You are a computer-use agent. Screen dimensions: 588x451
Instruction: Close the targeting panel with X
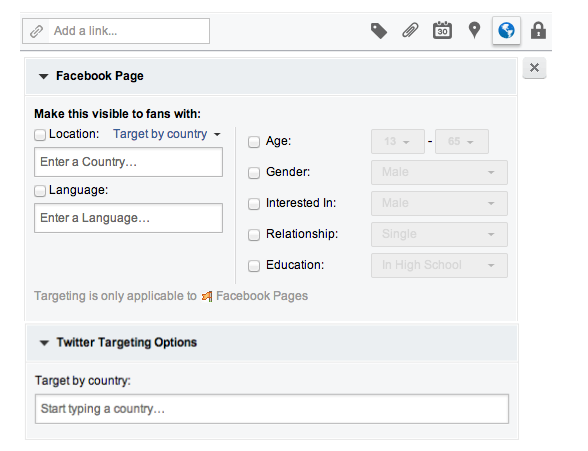[534, 68]
